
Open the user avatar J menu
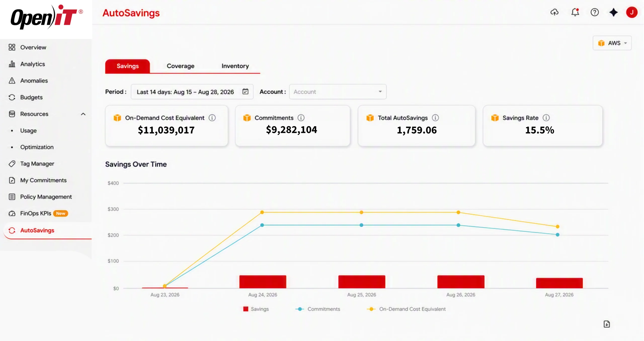coord(632,12)
